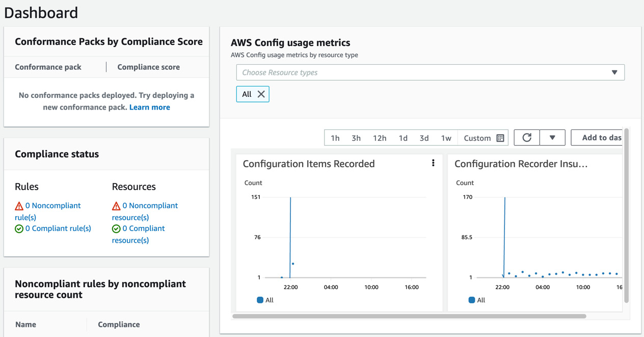Screen dimensions: 644x337
Task: Click the Configuration Recorder Insu… chart title
Action: pyautogui.click(x=521, y=164)
